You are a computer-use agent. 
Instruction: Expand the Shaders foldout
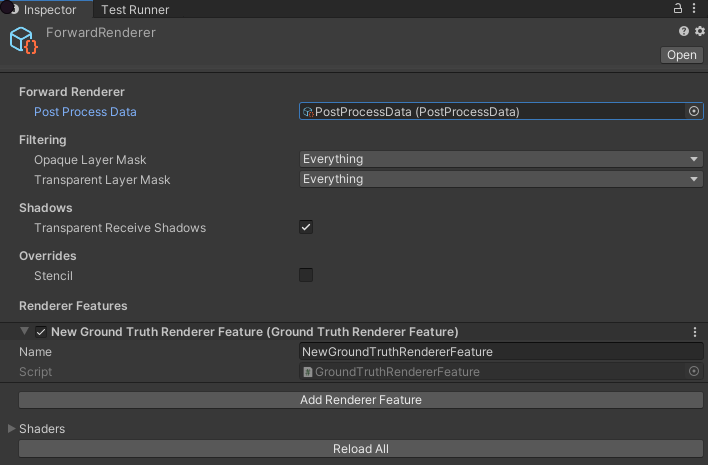click(x=12, y=429)
